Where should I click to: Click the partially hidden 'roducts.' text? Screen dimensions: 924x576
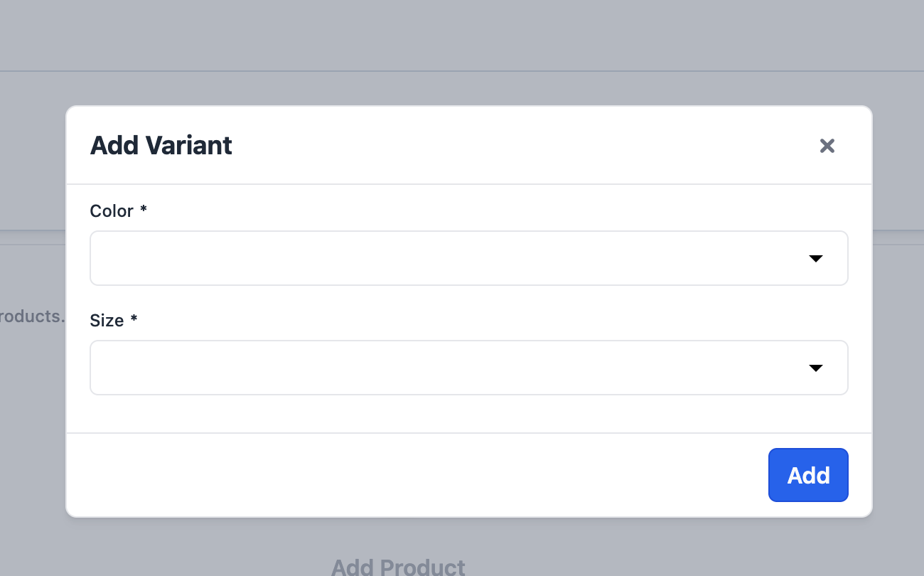pos(32,316)
